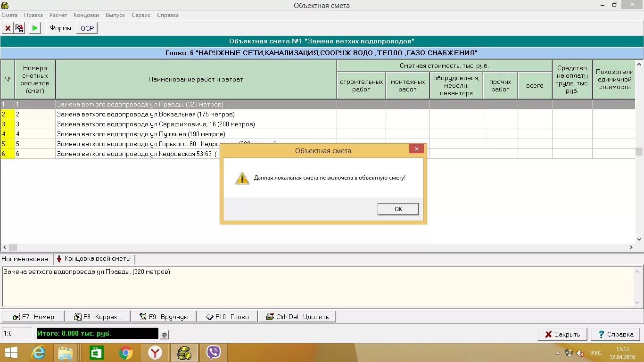
Task: Close the Объектная смета warning dialog
Action: pos(416,149)
